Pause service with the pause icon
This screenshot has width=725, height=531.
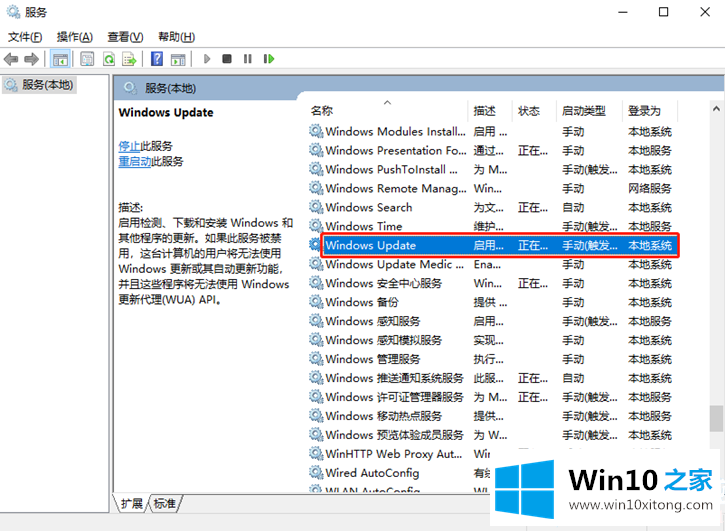click(248, 59)
